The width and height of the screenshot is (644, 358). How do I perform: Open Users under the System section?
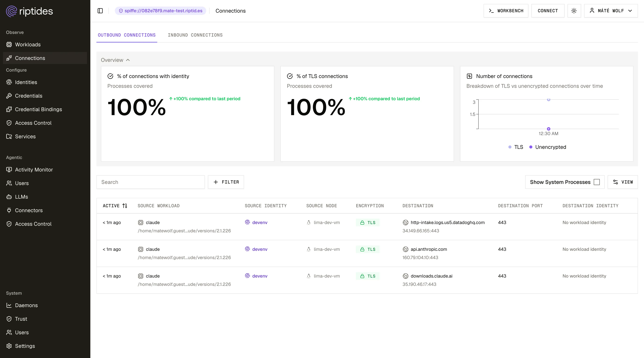point(45,332)
